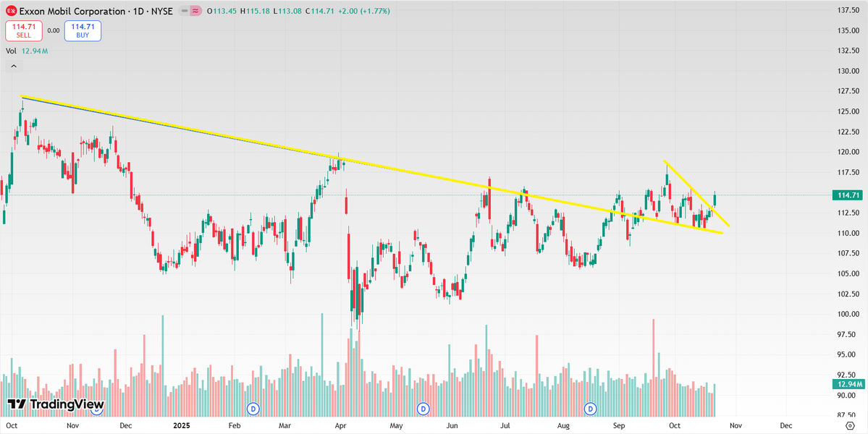Image resolution: width=868 pixels, height=434 pixels.
Task: Click the 130.00 price axis label
Action: [847, 72]
